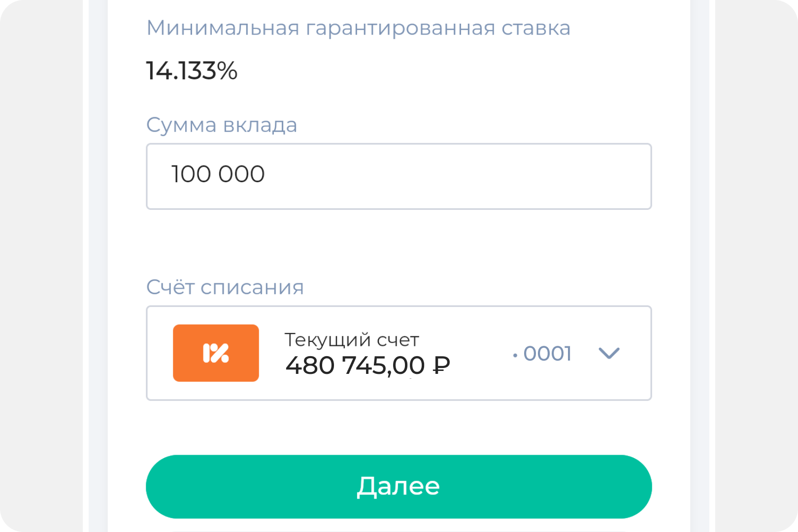798x532 pixels.
Task: Click the percent sign in 14.133%
Action: 227,71
